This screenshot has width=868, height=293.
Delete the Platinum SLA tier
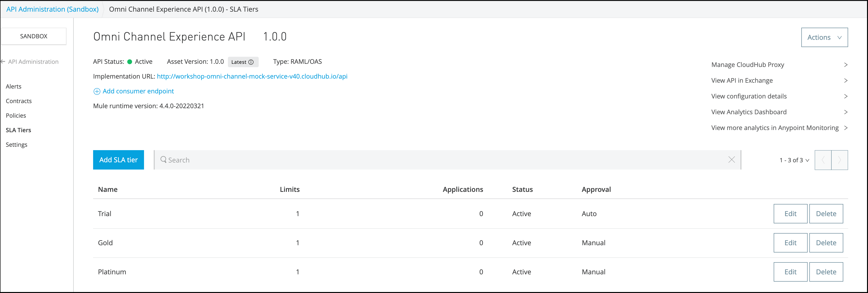click(x=826, y=272)
